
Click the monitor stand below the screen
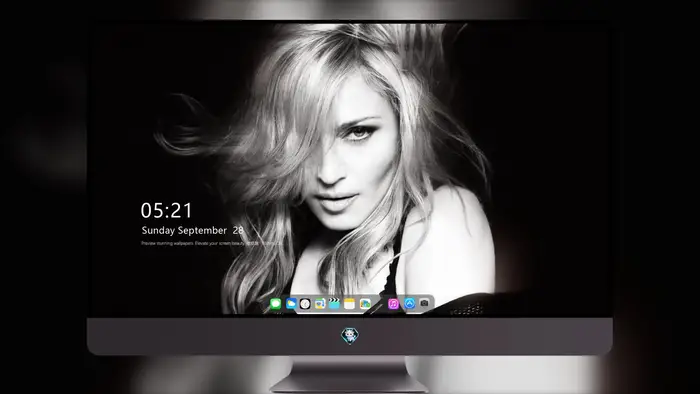(349, 374)
